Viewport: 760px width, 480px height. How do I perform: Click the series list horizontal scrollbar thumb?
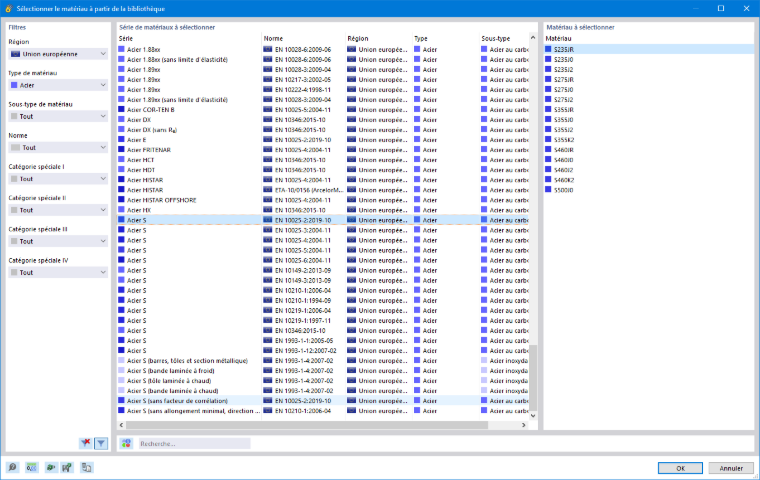click(x=306, y=425)
